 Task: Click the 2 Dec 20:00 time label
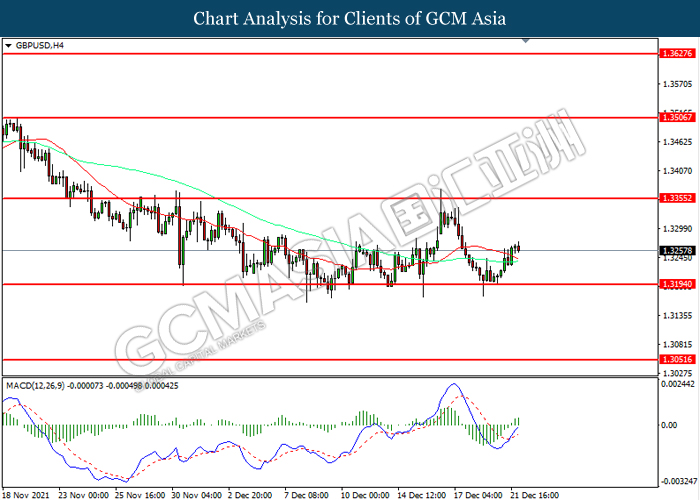(x=250, y=495)
